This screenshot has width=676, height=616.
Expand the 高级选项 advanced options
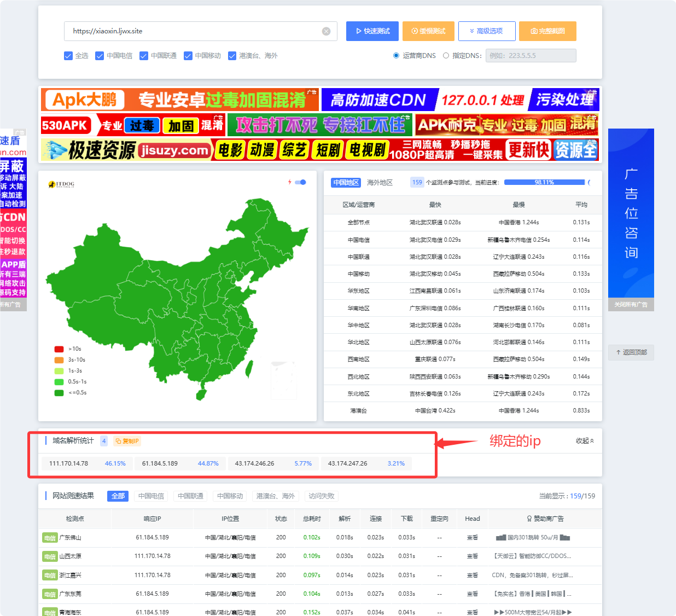coord(487,31)
